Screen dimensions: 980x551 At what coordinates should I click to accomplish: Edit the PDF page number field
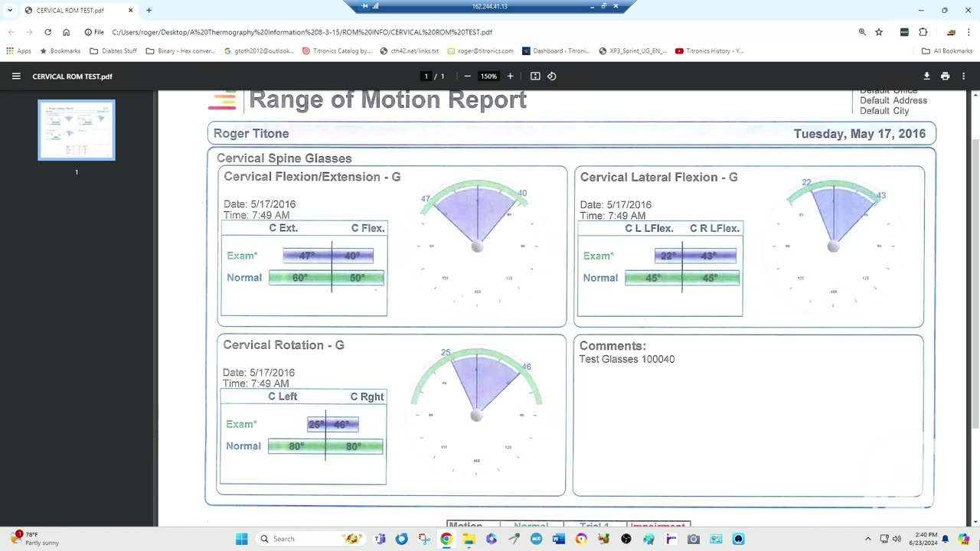click(426, 77)
